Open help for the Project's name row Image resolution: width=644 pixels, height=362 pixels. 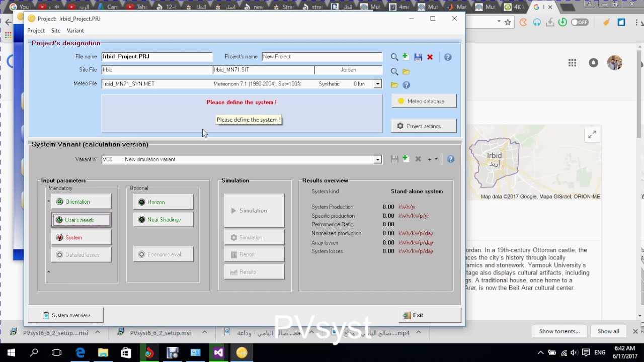(x=448, y=57)
